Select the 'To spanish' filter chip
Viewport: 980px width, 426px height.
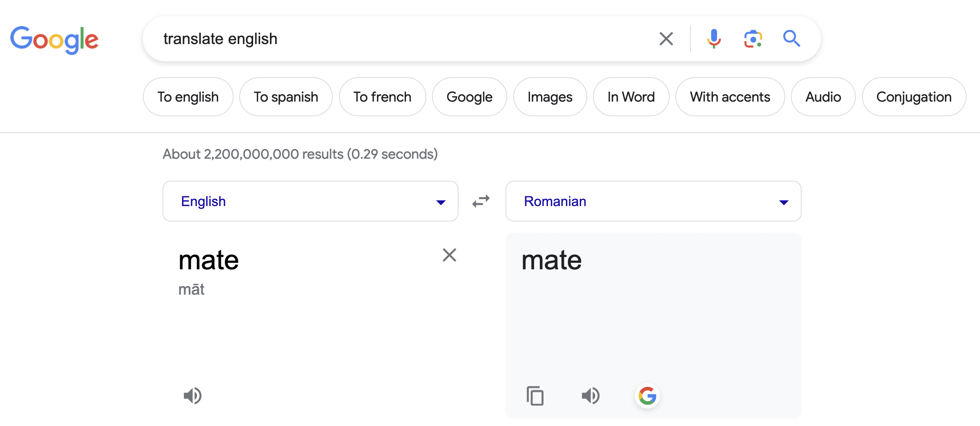tap(286, 97)
